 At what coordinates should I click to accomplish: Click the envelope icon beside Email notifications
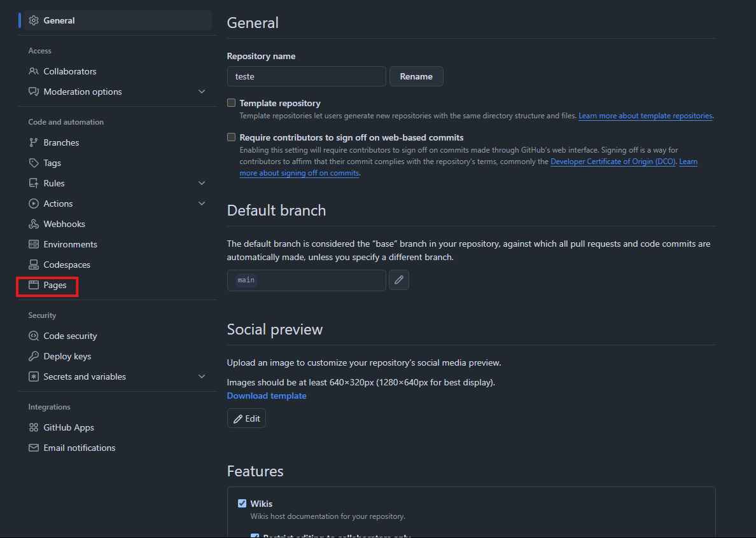coord(33,448)
